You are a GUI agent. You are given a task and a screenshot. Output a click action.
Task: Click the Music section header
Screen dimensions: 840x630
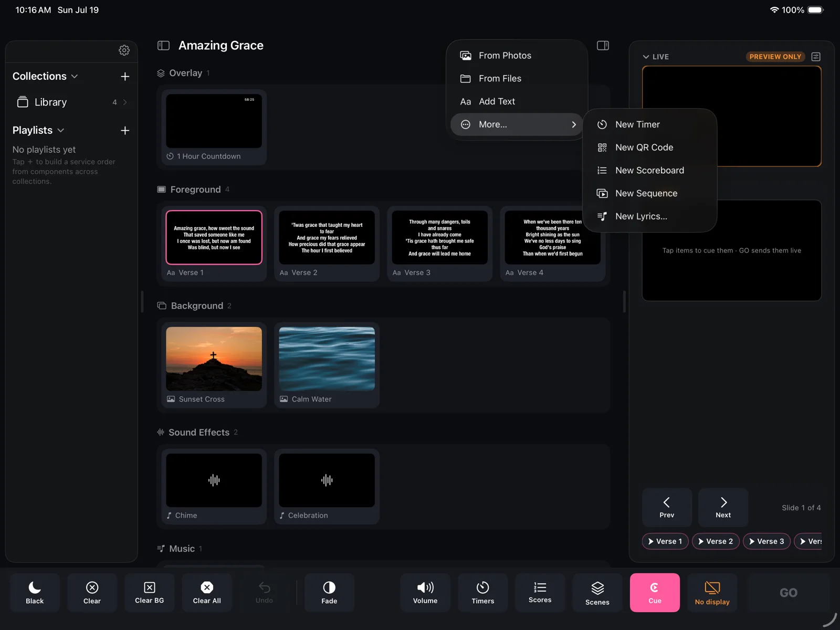tap(180, 549)
